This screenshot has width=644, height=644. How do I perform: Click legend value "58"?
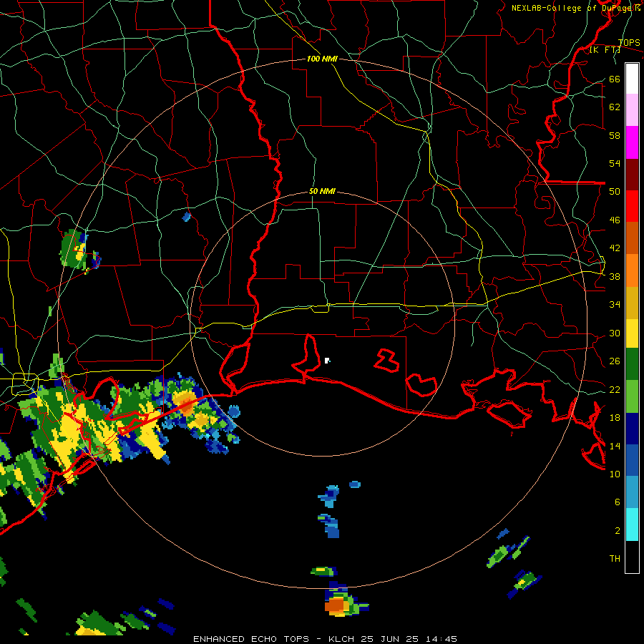[x=615, y=135]
